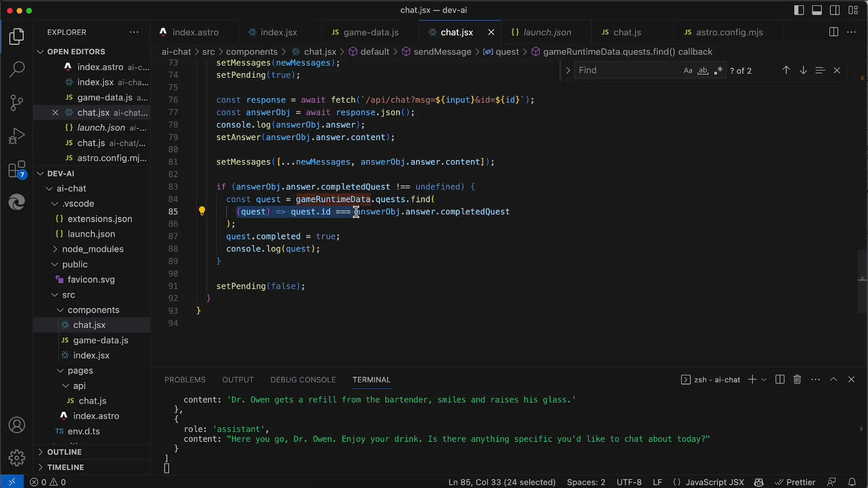Click the Find text input field

(628, 70)
